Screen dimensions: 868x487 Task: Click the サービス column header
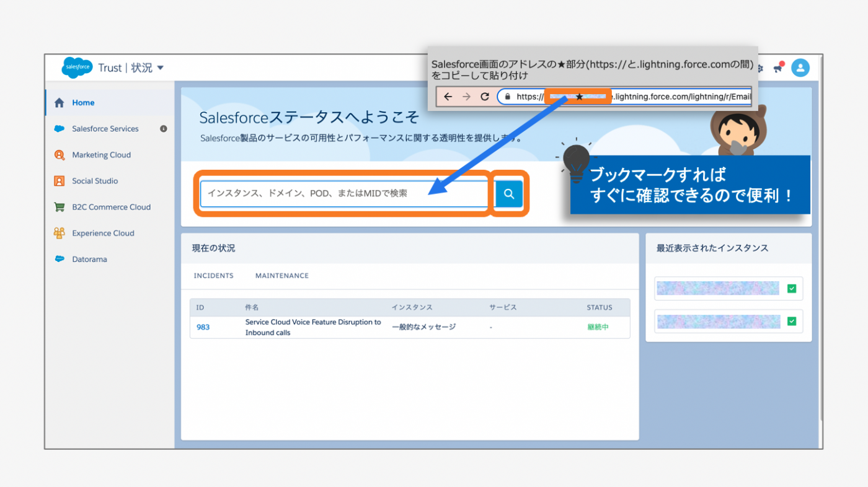click(x=503, y=307)
